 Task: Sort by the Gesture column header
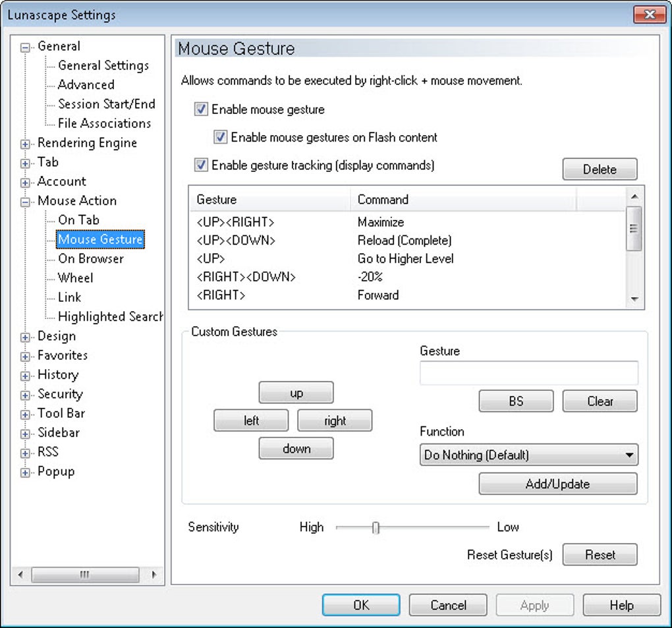point(270,200)
